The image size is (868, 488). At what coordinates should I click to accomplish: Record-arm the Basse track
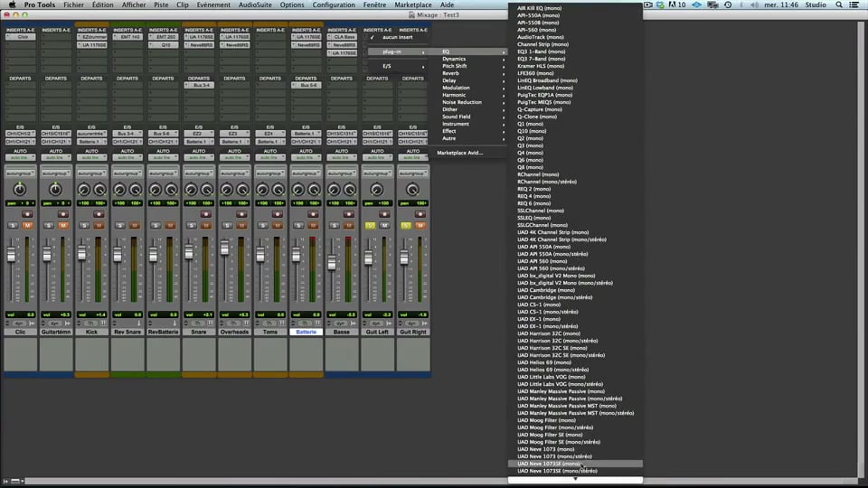tap(348, 214)
